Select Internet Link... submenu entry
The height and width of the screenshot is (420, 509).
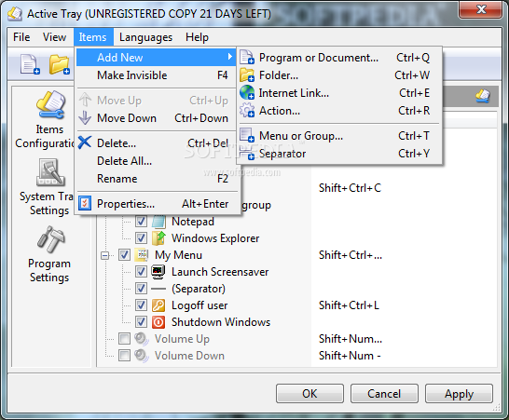[339, 93]
